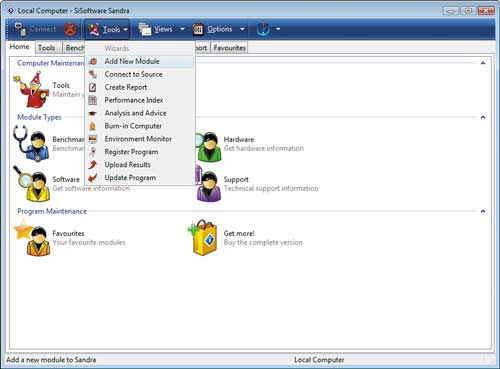Collapse the Module Types section
Viewport: 500px width, 369px height.
pyautogui.click(x=483, y=117)
